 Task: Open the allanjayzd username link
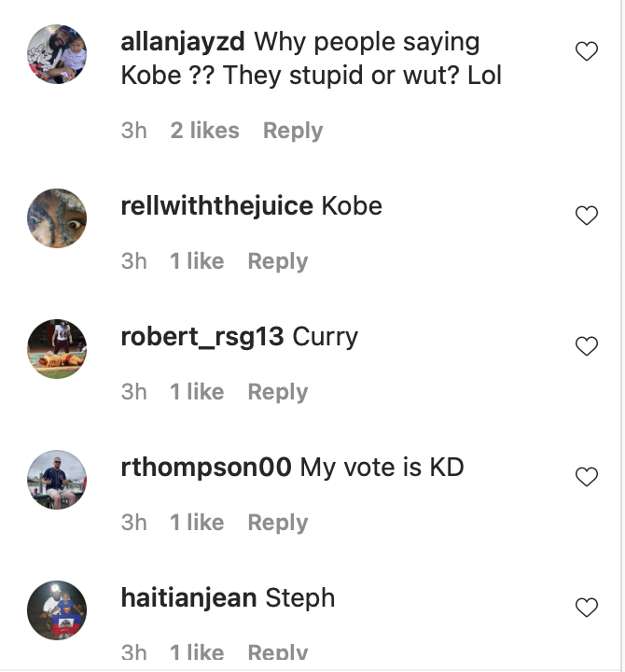pos(183,42)
